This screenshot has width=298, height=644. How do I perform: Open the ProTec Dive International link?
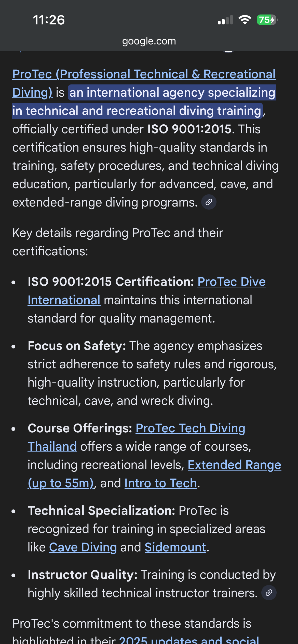pyautogui.click(x=231, y=282)
